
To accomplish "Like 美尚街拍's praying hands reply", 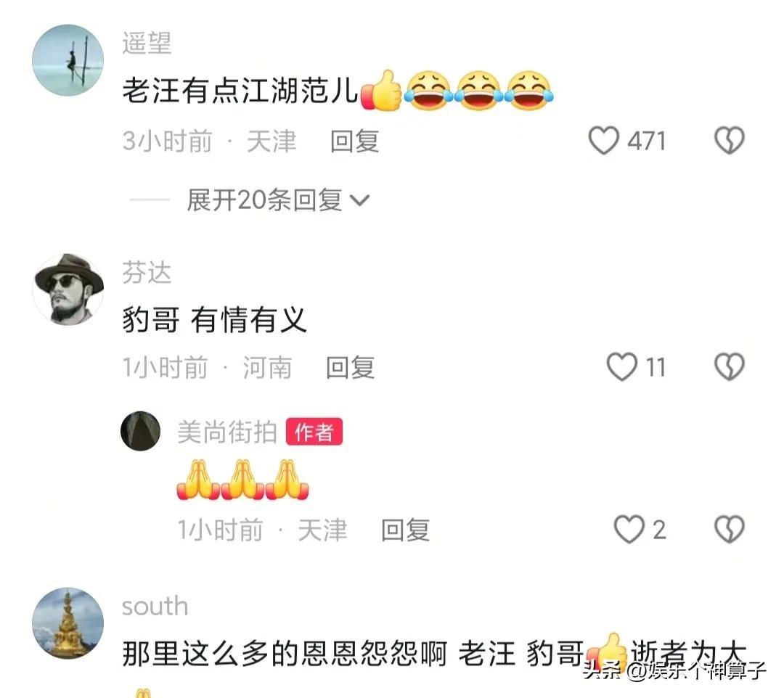I will pyautogui.click(x=629, y=529).
